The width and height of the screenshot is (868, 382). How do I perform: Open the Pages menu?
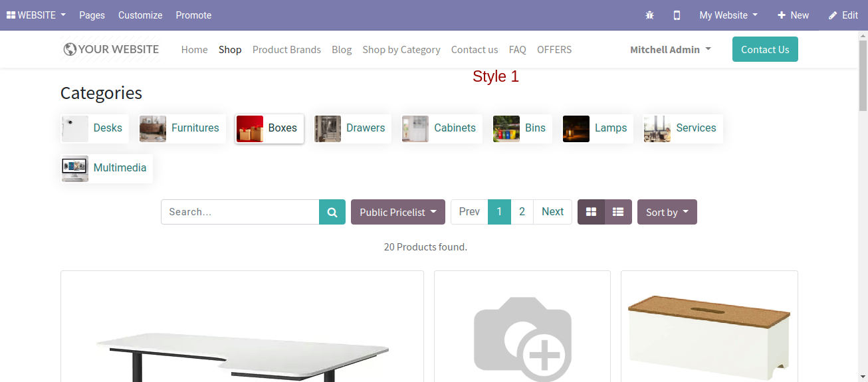pyautogui.click(x=92, y=15)
